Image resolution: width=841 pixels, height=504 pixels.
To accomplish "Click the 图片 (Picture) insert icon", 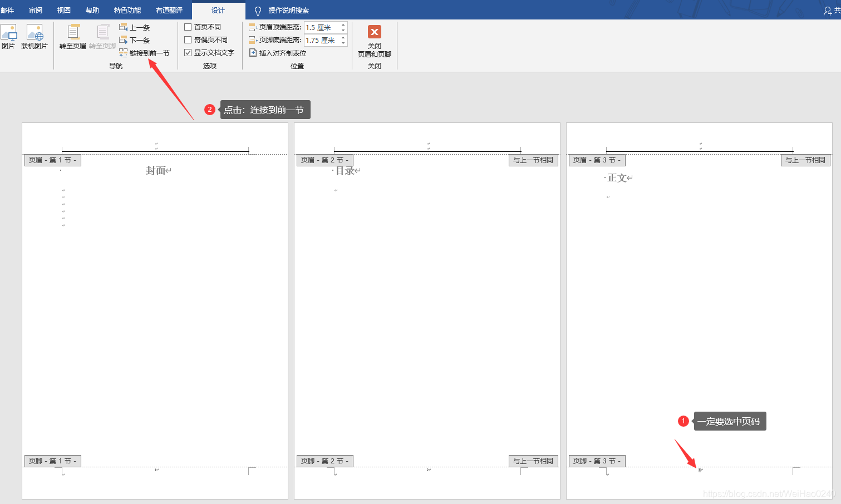I will click(x=8, y=32).
